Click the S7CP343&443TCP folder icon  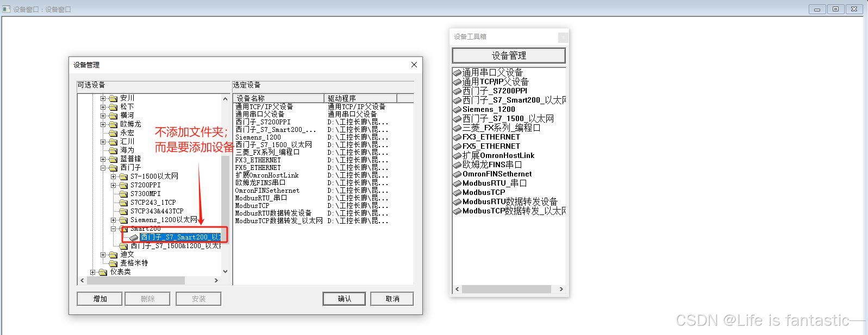[x=123, y=211]
